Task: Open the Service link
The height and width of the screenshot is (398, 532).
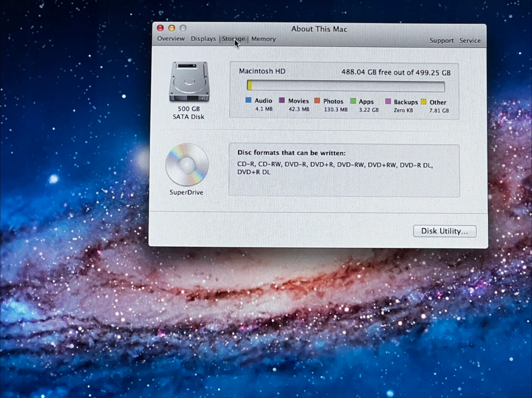Action: coord(470,41)
